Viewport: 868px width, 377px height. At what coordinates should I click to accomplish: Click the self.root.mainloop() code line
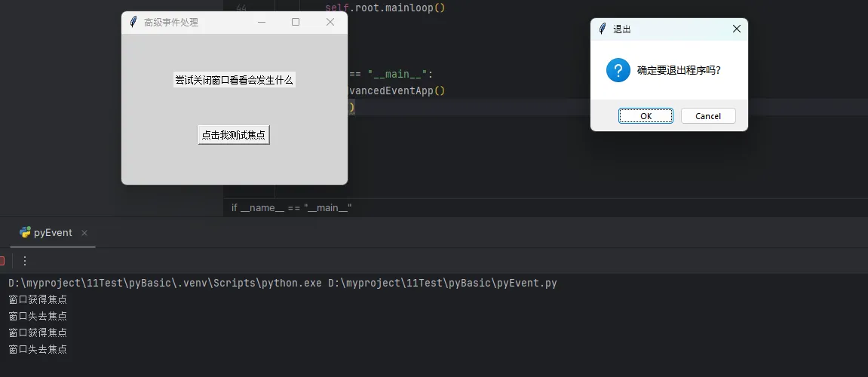pyautogui.click(x=385, y=8)
